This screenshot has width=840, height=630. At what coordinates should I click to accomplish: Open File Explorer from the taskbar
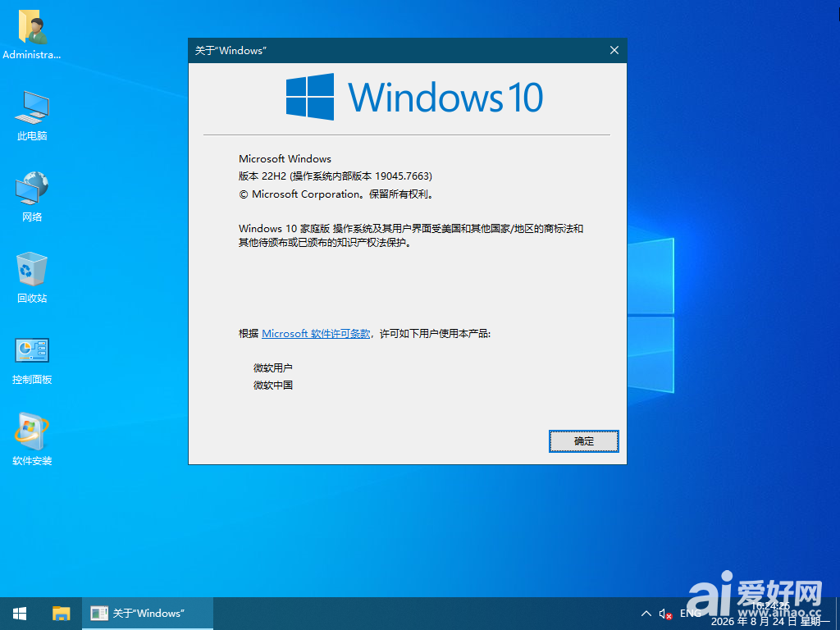[61, 614]
